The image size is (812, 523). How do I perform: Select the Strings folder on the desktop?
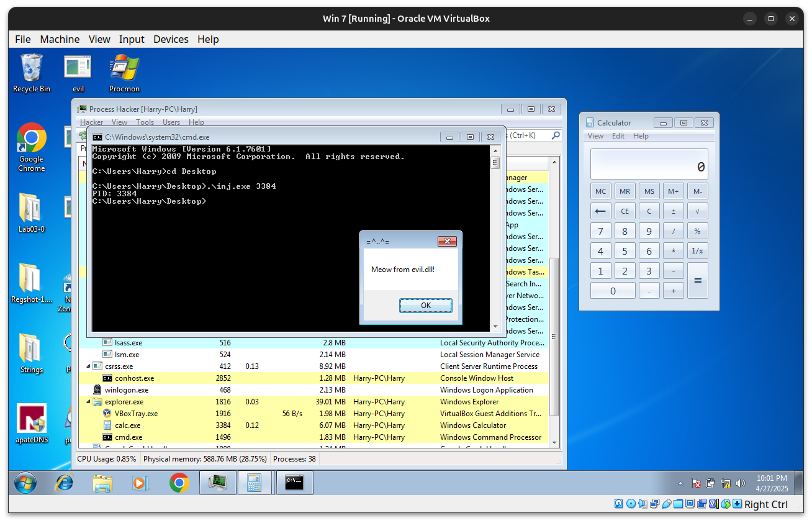click(31, 354)
